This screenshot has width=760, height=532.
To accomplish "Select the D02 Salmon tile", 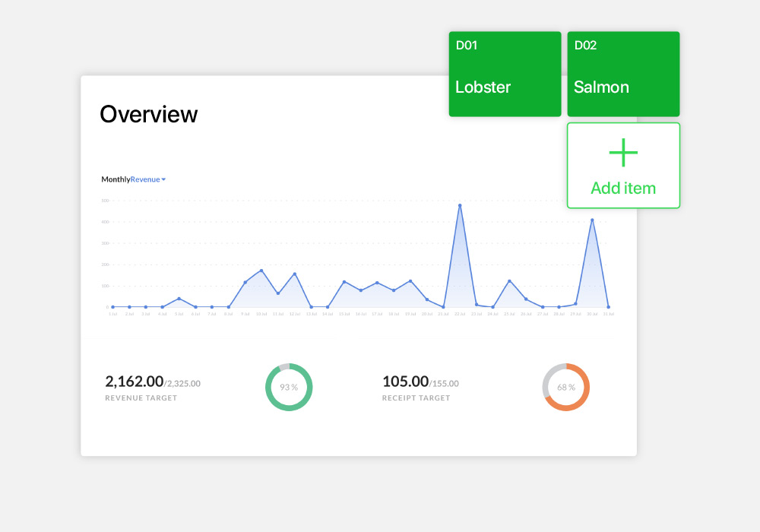I will coord(623,74).
